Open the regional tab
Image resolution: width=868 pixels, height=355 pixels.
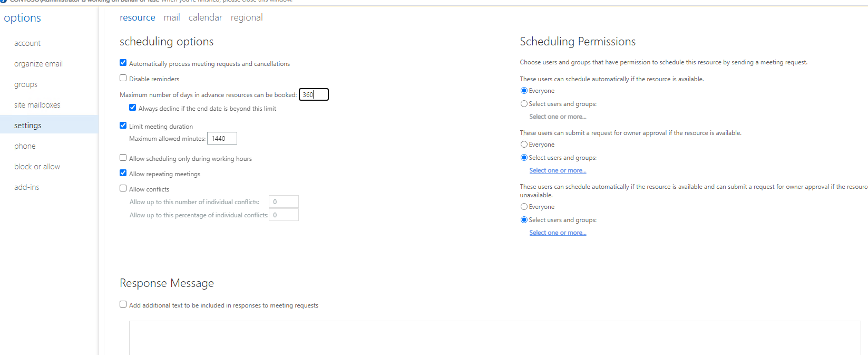point(246,17)
